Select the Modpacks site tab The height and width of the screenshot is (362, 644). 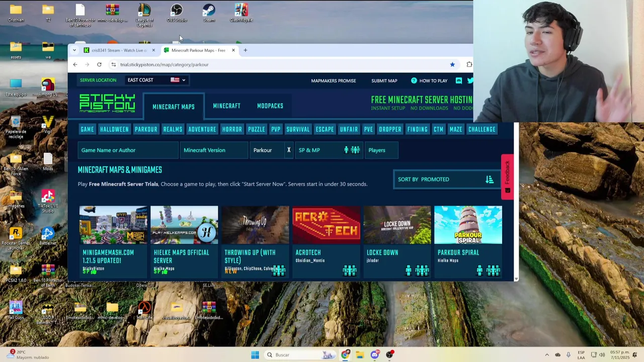[x=270, y=106]
